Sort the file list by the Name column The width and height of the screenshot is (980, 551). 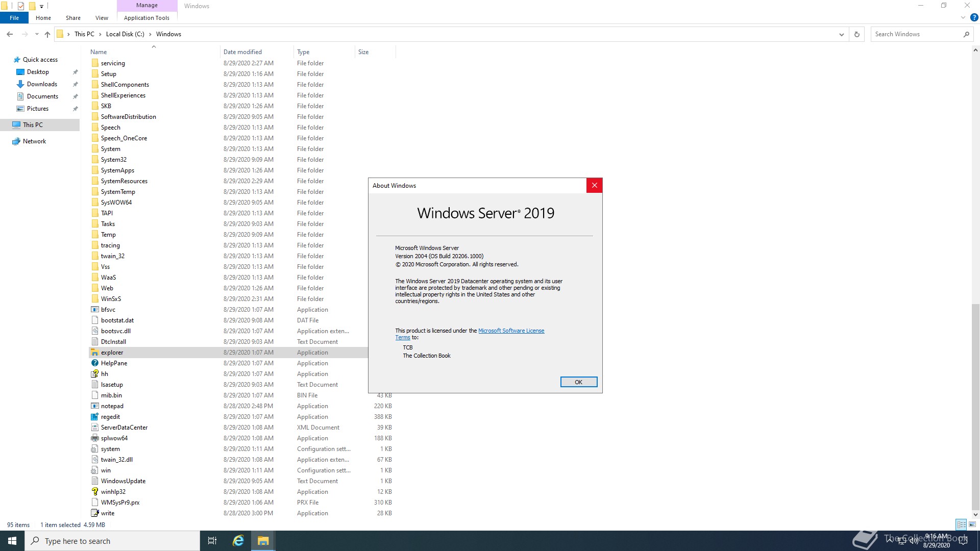point(99,52)
